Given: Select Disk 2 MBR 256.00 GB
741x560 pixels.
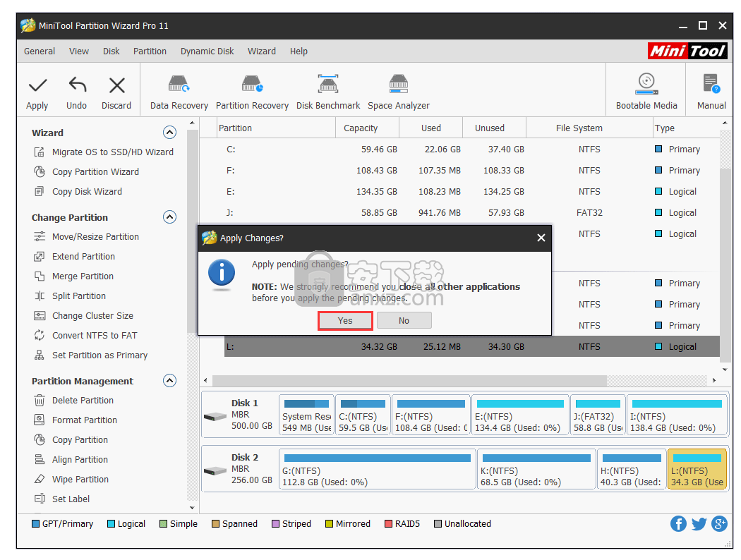Looking at the screenshot, I should [x=239, y=469].
